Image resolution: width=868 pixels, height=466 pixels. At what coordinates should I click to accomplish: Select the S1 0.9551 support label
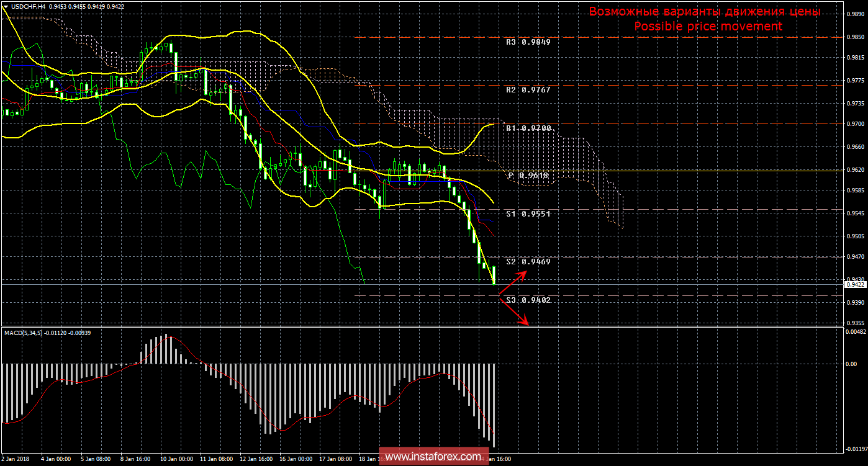[528, 213]
